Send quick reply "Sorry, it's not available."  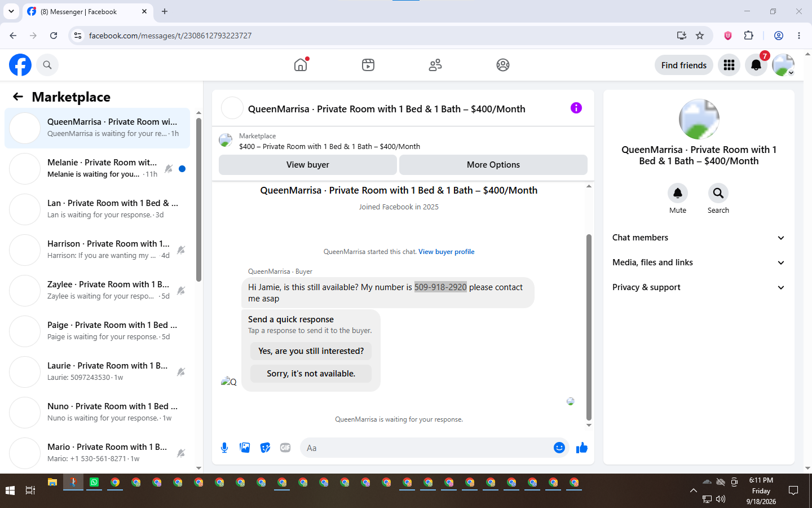311,374
